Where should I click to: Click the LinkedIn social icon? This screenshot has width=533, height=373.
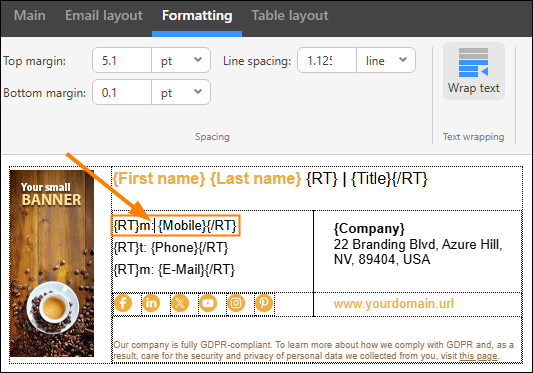pyautogui.click(x=151, y=303)
